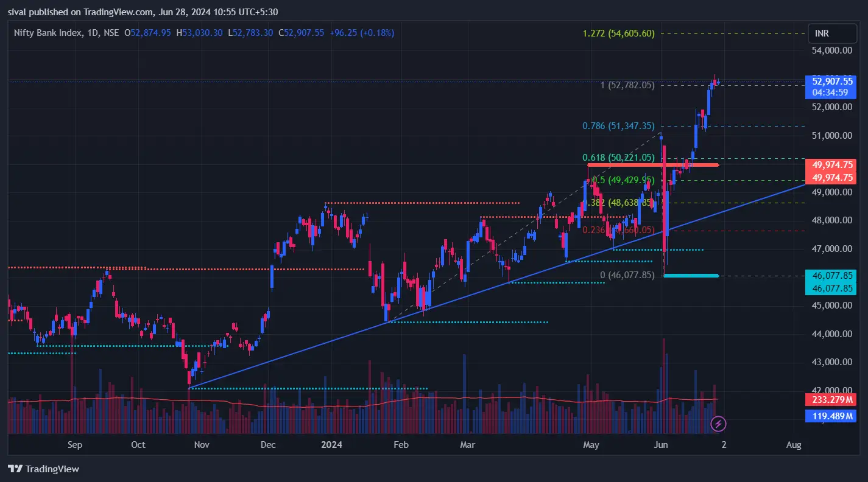This screenshot has width=868, height=482.
Task: Click the 54,000.00 price axis label
Action: point(832,50)
